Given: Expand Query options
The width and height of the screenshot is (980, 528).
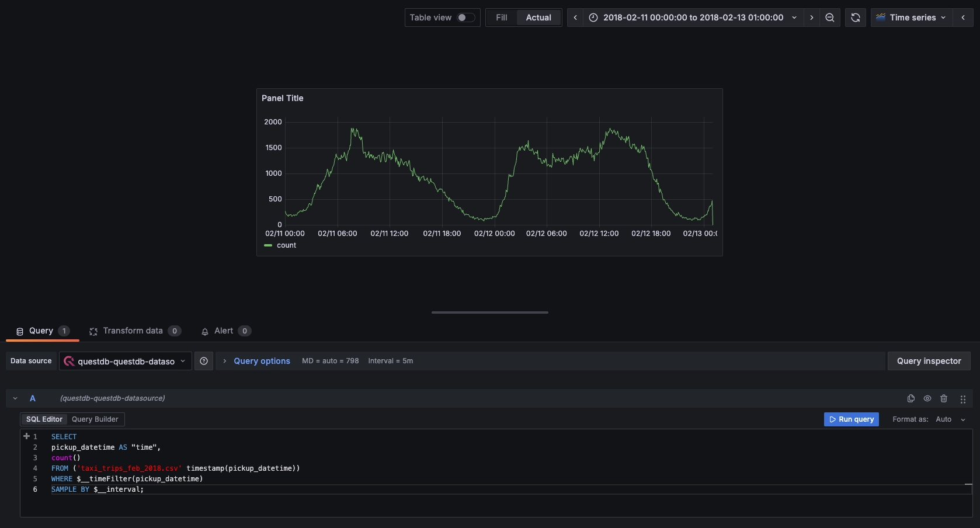Looking at the screenshot, I should tap(262, 361).
